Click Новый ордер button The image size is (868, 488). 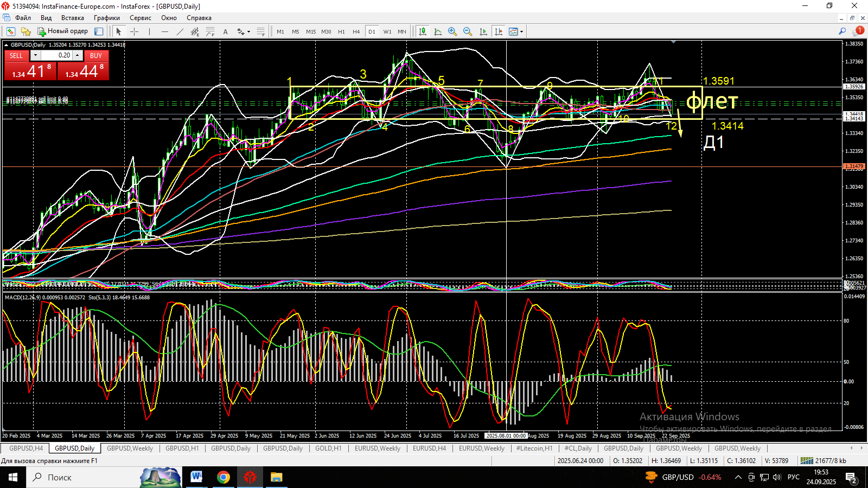(62, 31)
